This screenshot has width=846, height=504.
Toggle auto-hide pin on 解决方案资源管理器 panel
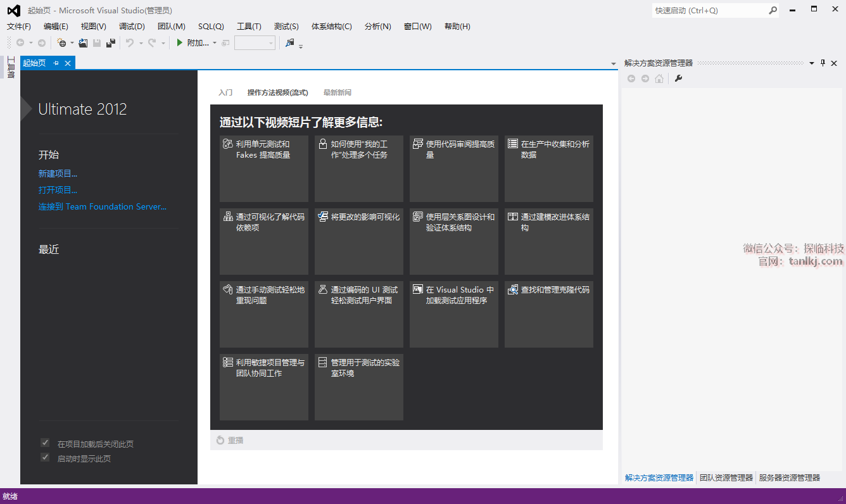(823, 63)
